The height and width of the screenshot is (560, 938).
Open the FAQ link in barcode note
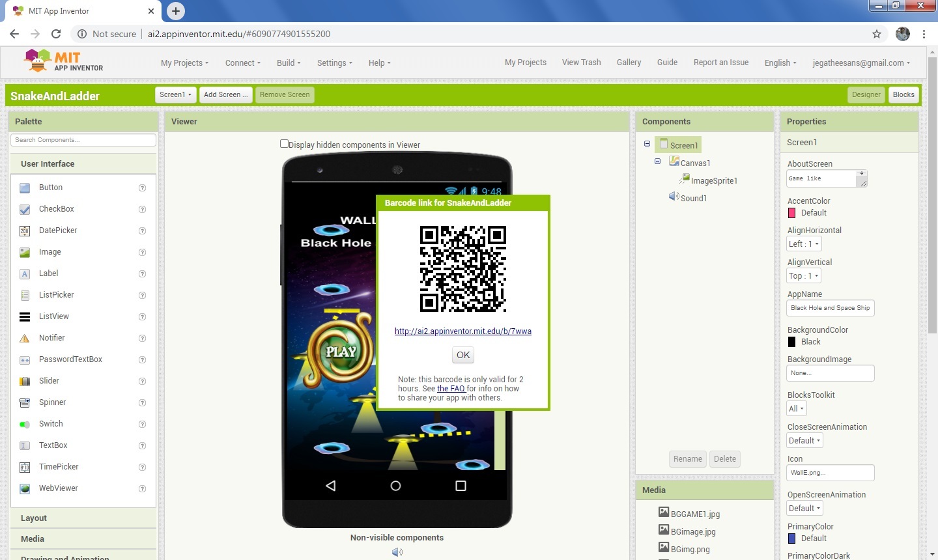(451, 389)
